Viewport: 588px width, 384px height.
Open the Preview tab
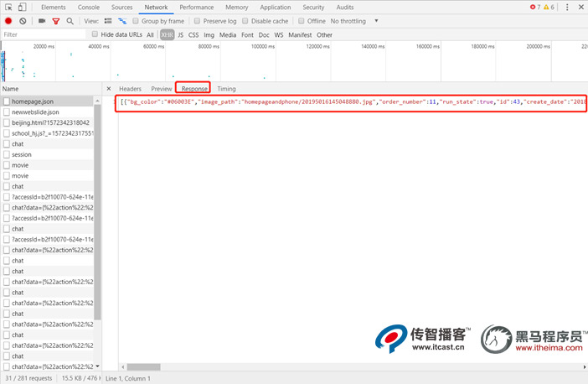[161, 88]
